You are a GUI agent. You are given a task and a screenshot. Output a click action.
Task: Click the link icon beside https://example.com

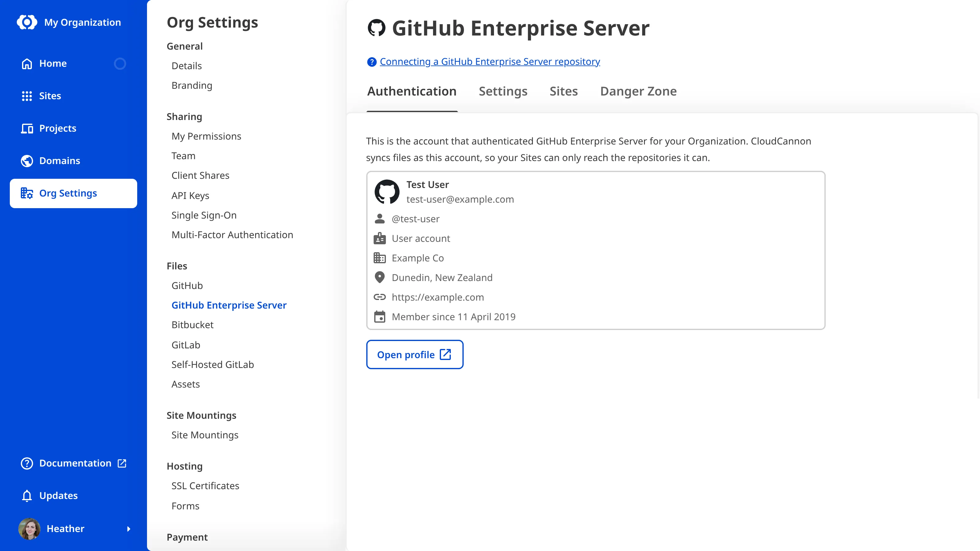tap(379, 297)
